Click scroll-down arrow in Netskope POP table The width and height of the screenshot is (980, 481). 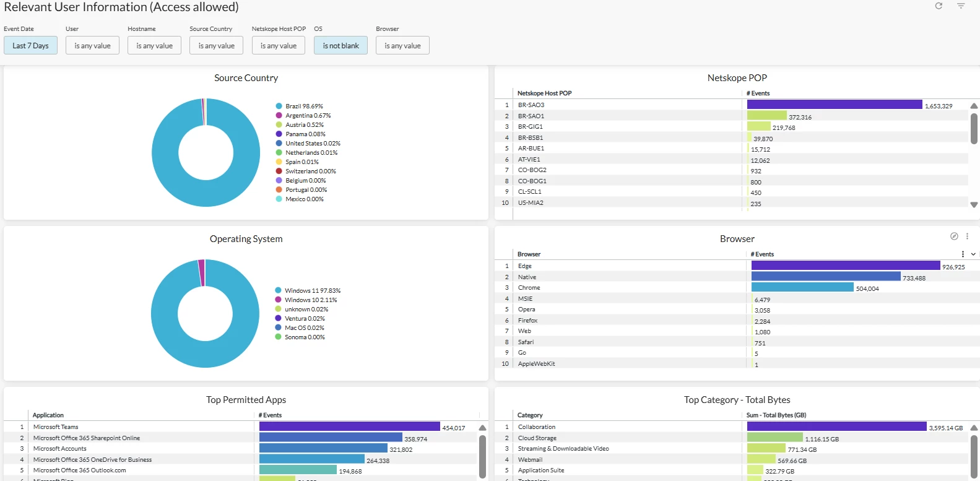click(974, 204)
